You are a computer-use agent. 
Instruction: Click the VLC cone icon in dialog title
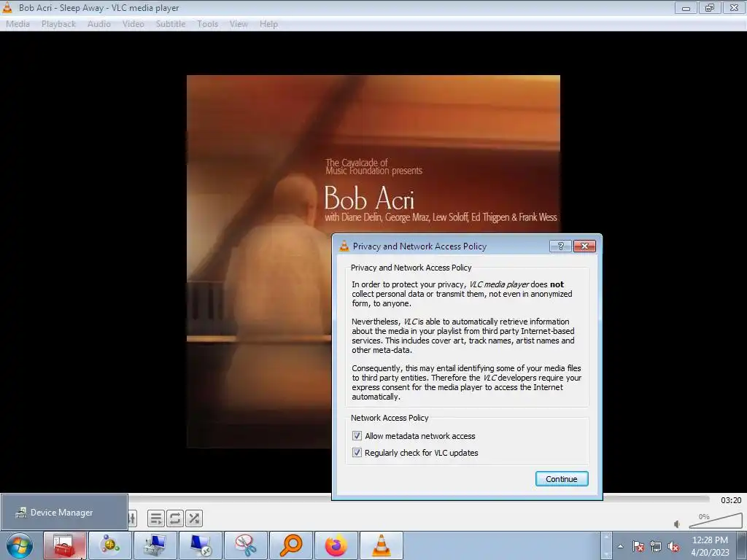coord(344,246)
